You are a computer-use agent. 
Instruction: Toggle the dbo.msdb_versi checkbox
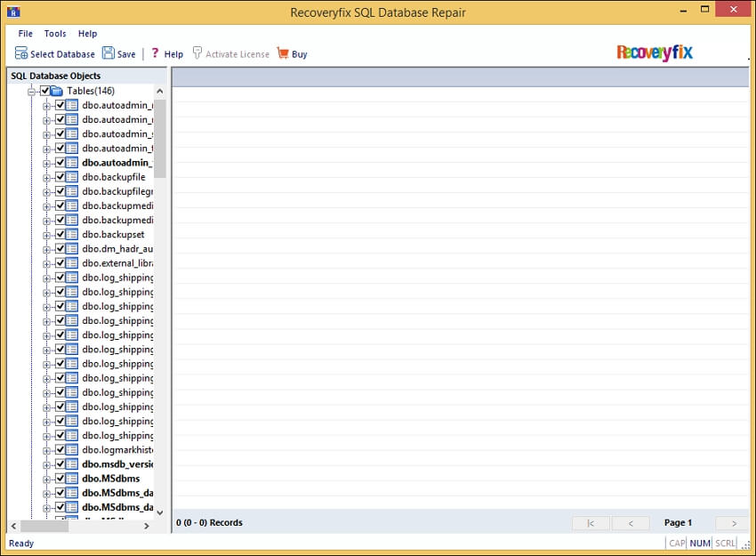point(60,464)
